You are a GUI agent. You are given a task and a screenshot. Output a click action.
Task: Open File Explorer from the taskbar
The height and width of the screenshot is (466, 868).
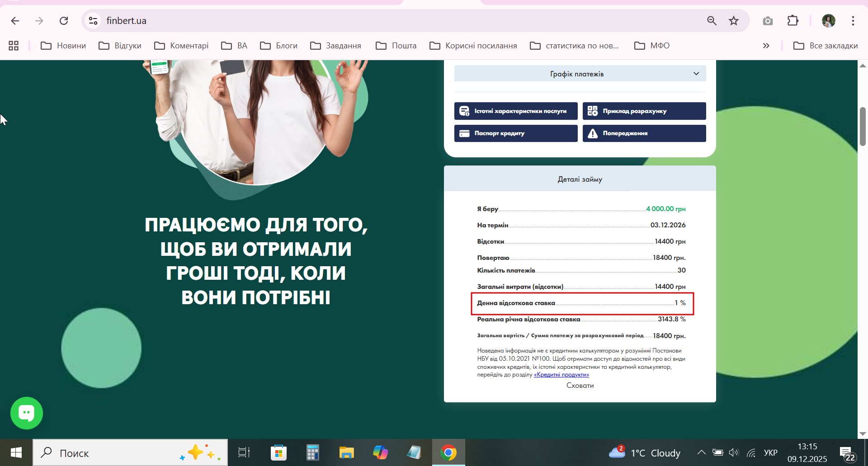click(x=346, y=452)
